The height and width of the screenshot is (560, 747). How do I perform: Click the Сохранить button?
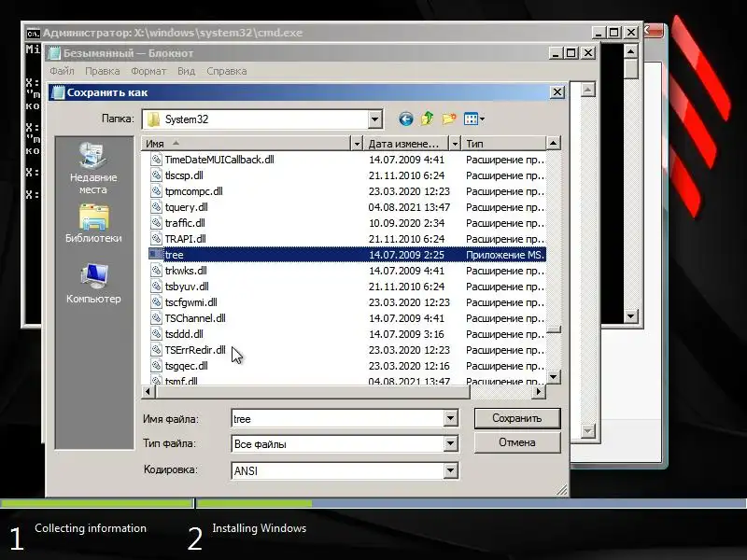(517, 418)
